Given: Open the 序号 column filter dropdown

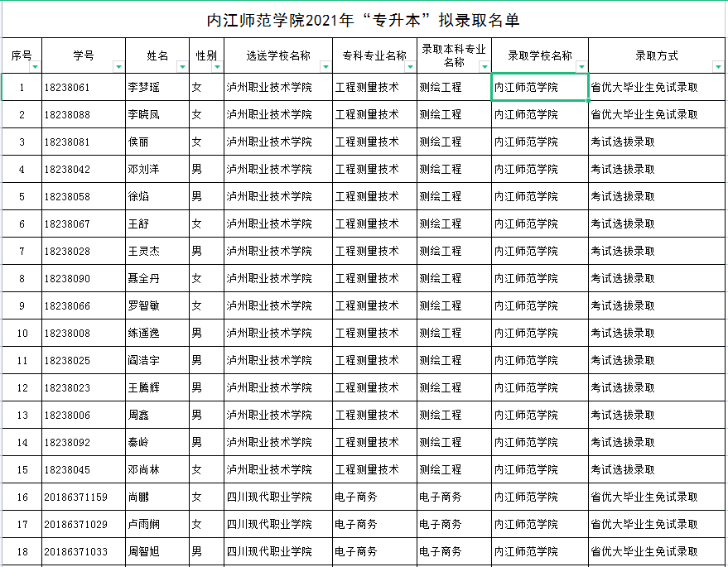Looking at the screenshot, I should click(35, 67).
